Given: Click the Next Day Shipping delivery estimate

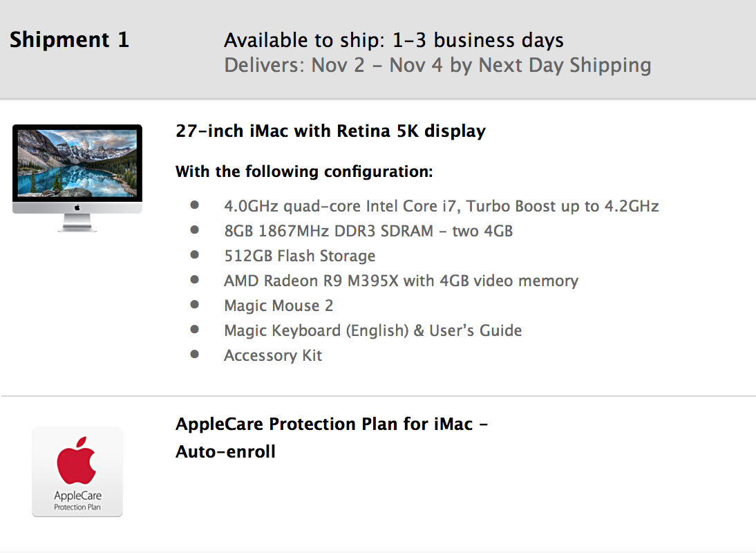Looking at the screenshot, I should point(437,66).
